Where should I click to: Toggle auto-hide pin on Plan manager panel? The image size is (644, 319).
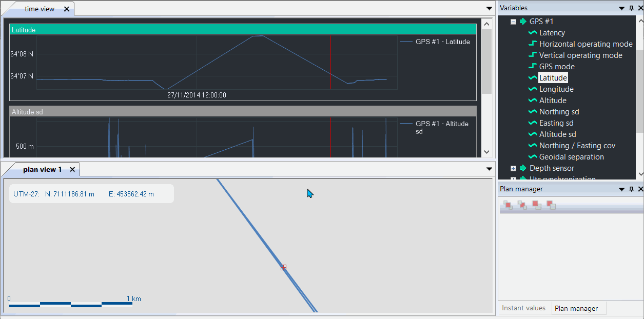coord(631,189)
